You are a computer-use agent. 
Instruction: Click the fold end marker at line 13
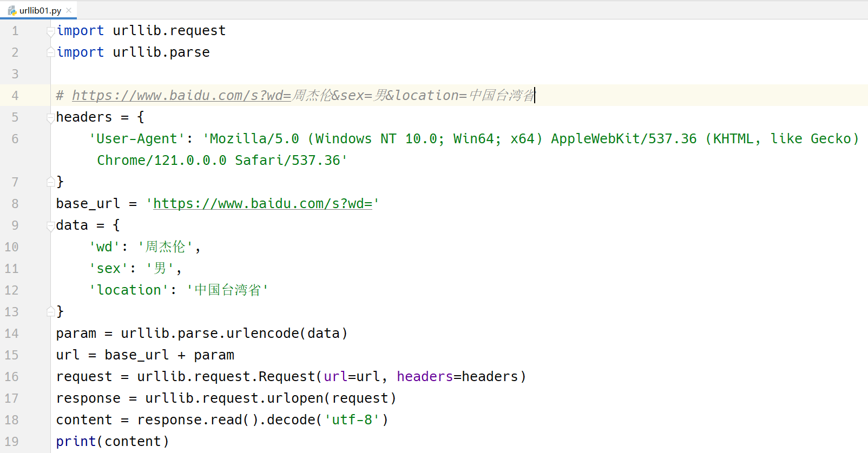[x=50, y=311]
